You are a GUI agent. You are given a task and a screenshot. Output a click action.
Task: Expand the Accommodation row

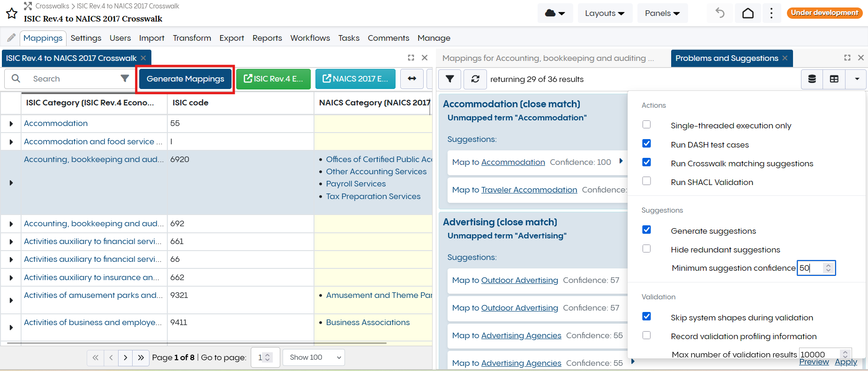(11, 124)
